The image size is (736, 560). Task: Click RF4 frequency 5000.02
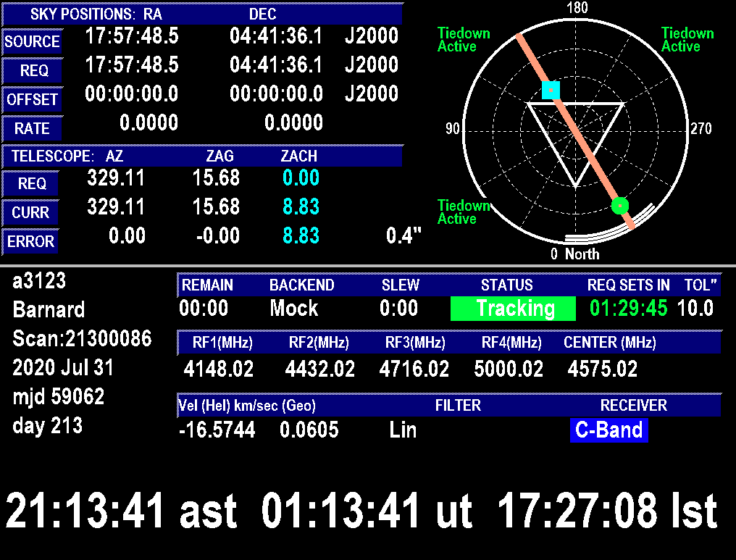[509, 369]
